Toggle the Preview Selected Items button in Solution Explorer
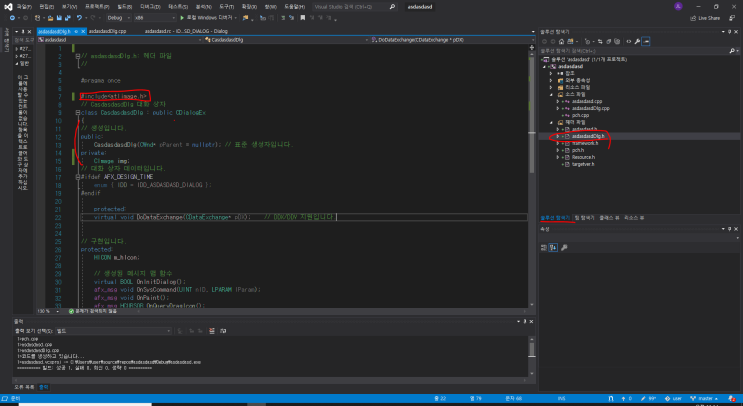 coord(646,41)
